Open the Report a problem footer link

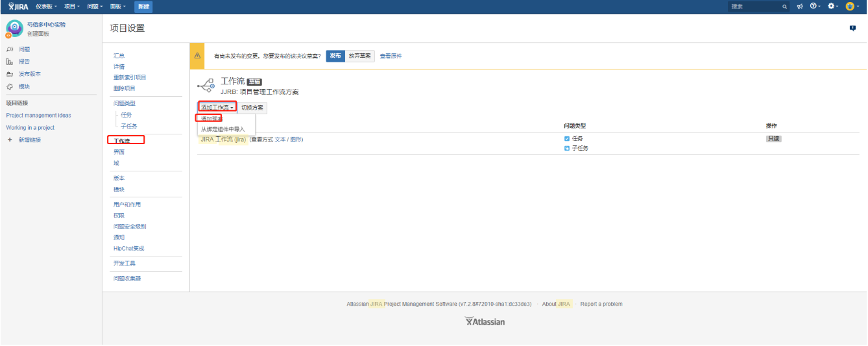[x=601, y=304]
